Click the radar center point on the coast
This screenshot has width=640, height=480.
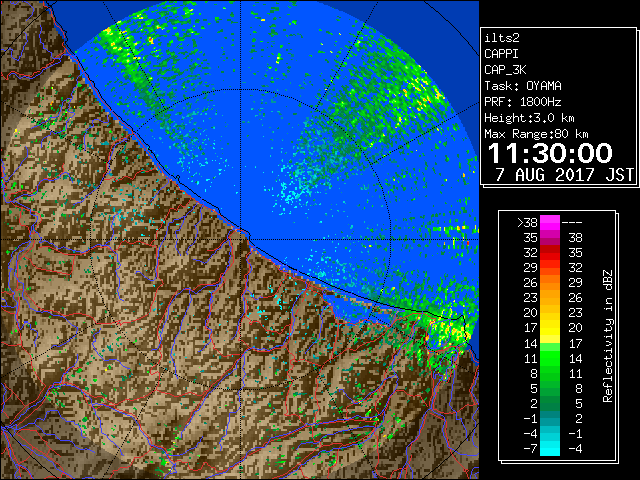241,240
